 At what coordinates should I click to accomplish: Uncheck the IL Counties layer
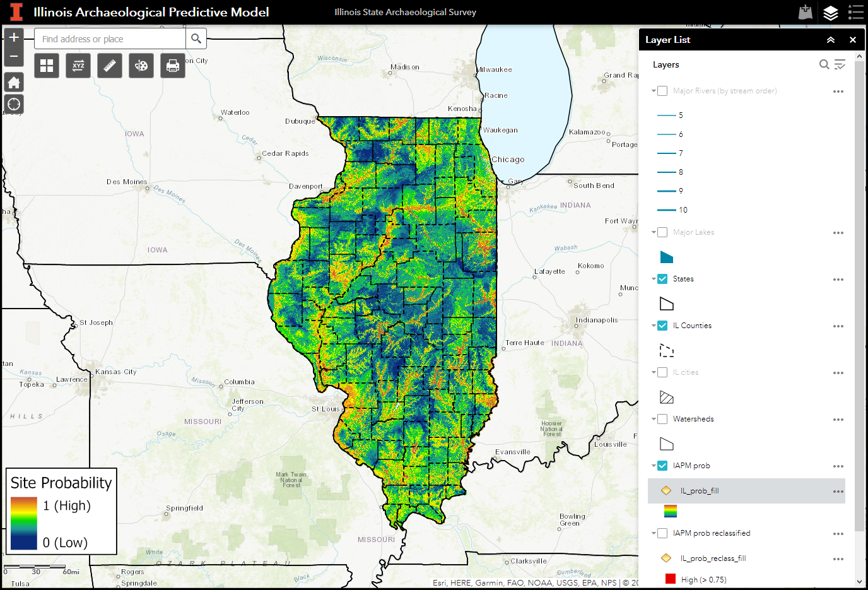pyautogui.click(x=662, y=326)
